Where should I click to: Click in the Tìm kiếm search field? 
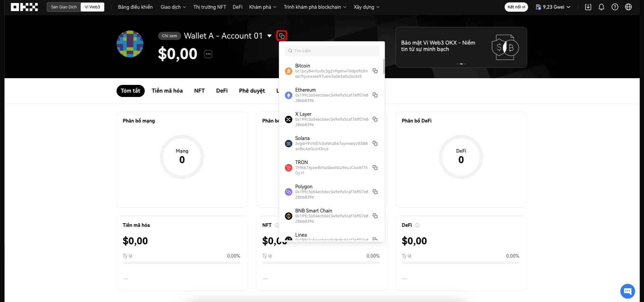pyautogui.click(x=332, y=51)
